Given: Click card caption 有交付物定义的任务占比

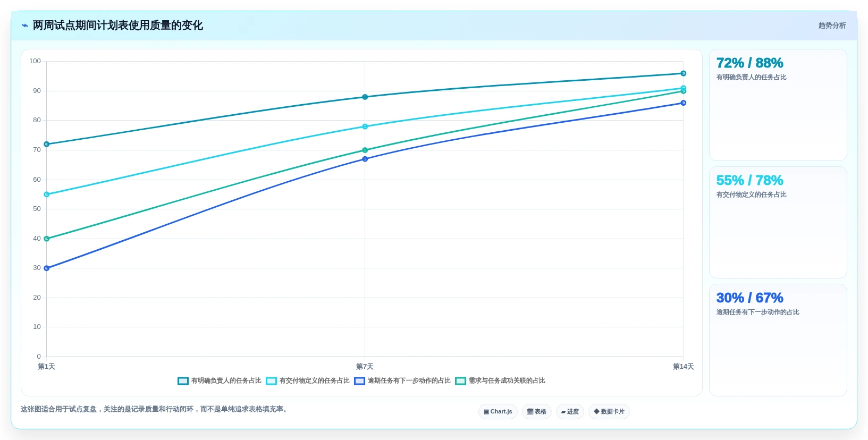Looking at the screenshot, I should click(x=752, y=195).
